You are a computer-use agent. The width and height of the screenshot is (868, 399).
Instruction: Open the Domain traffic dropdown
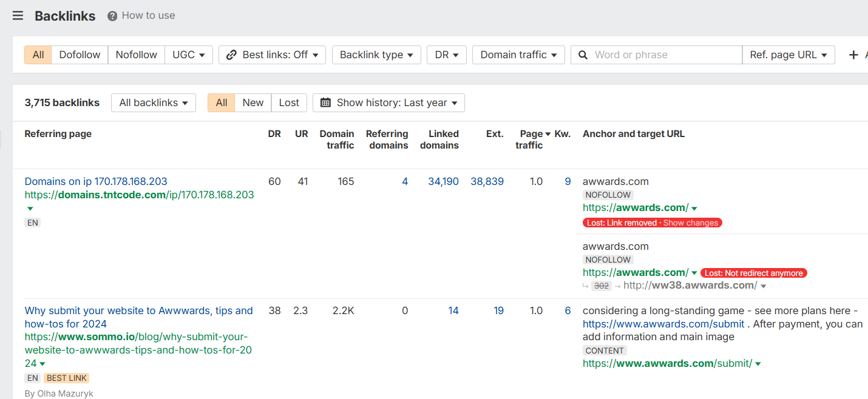click(x=518, y=55)
